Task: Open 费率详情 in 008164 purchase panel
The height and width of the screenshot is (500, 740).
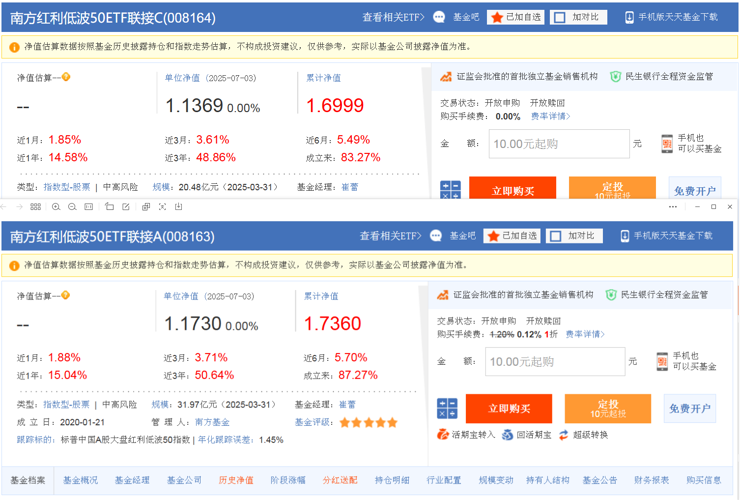Action: point(550,116)
